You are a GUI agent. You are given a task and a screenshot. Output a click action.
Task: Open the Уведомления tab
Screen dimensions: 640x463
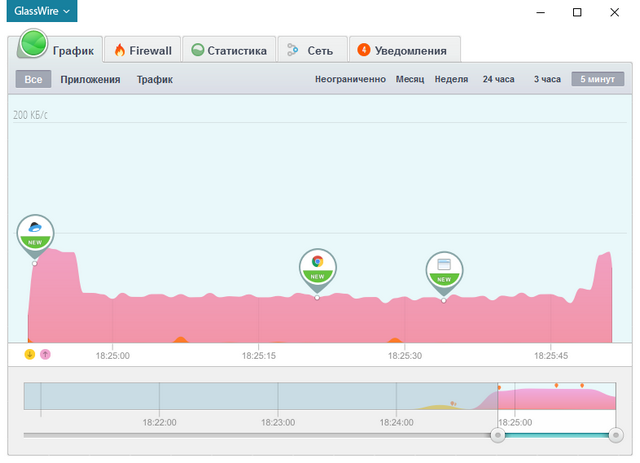point(404,49)
